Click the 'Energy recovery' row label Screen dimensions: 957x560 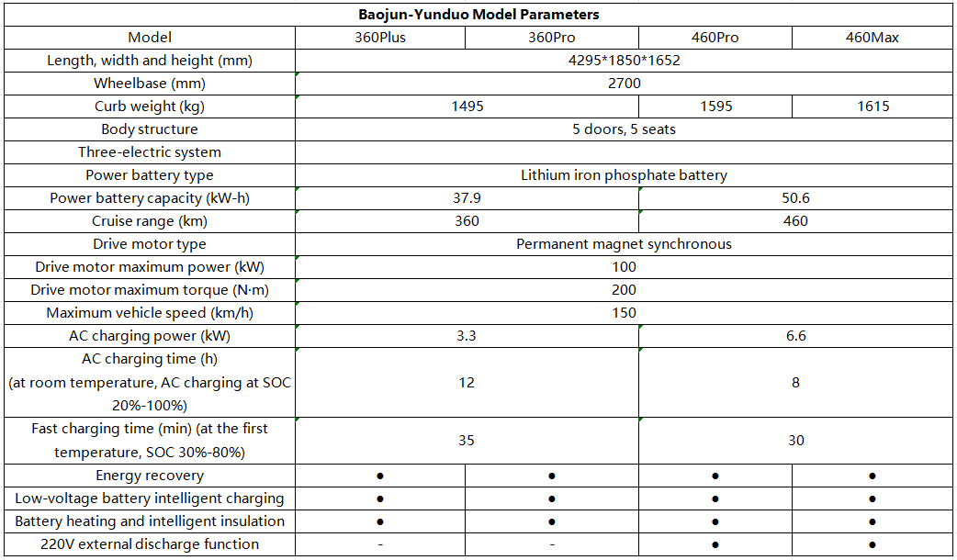[x=150, y=476]
